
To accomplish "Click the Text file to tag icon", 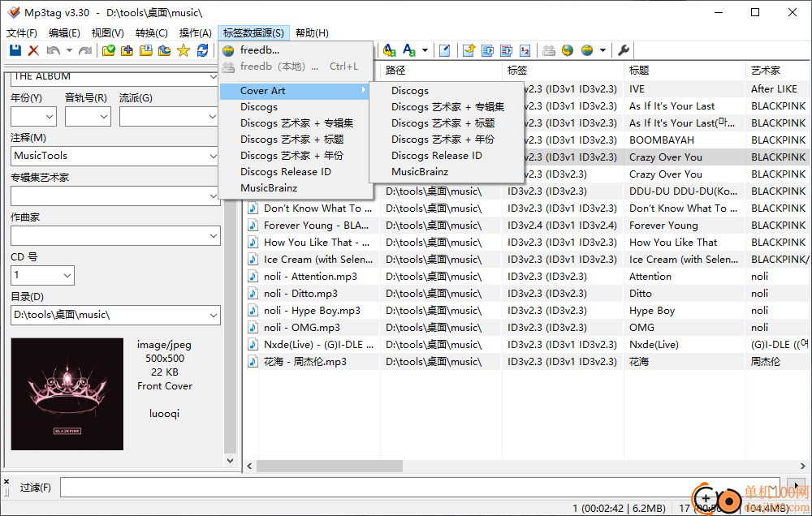I will (x=507, y=50).
